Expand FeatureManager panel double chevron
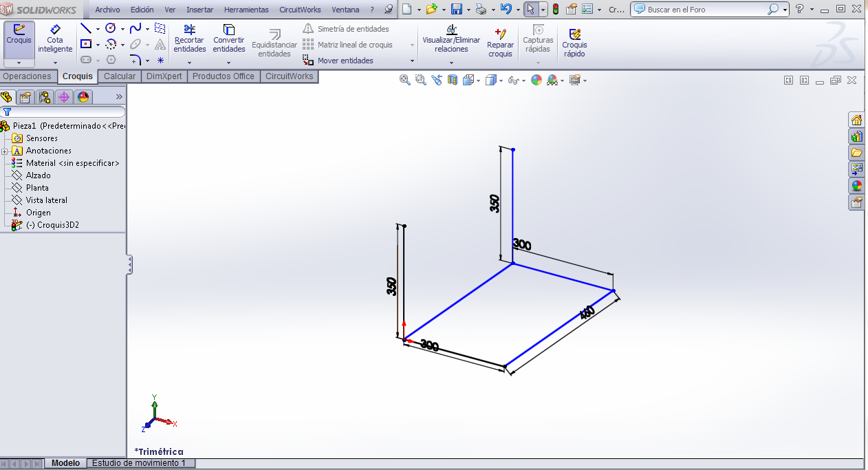This screenshot has height=470, width=868. (x=119, y=97)
